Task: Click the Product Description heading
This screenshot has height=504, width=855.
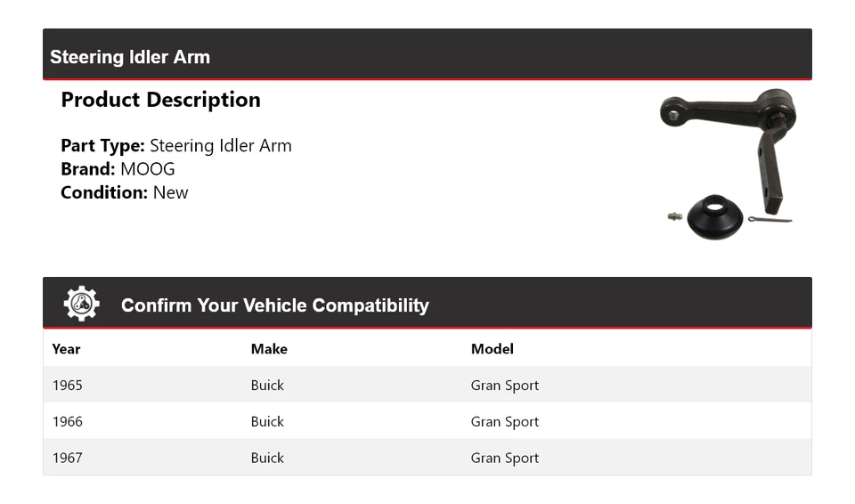Action: pos(160,100)
